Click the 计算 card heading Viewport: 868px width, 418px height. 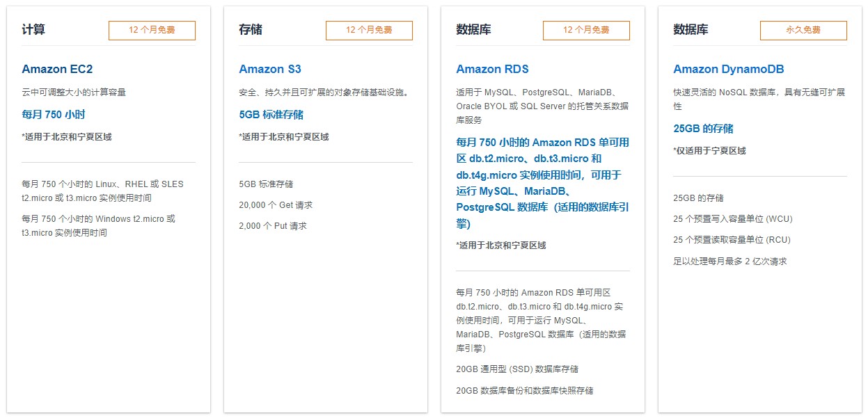33,30
